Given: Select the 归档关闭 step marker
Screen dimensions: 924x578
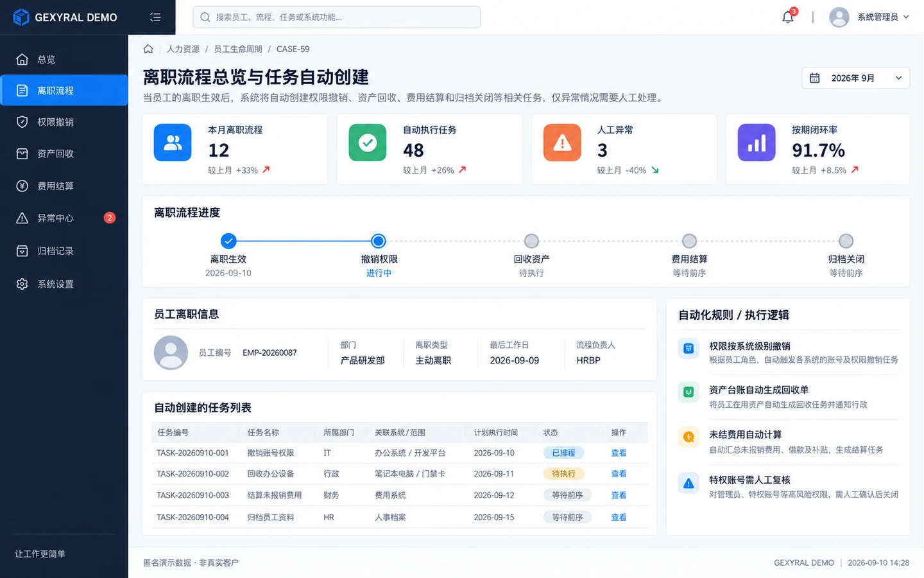Looking at the screenshot, I should tap(846, 241).
